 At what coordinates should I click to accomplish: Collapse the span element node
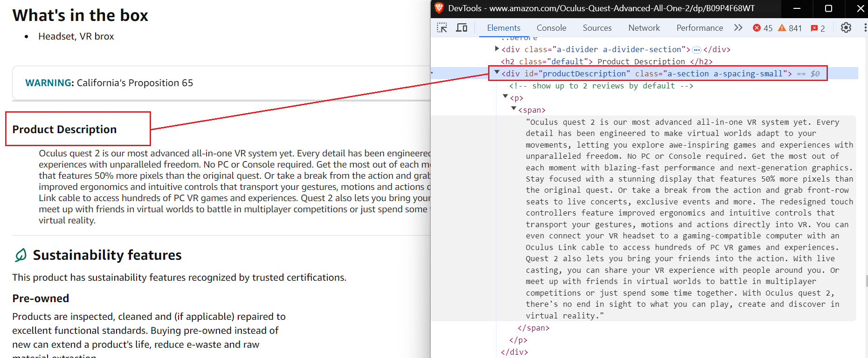[514, 109]
